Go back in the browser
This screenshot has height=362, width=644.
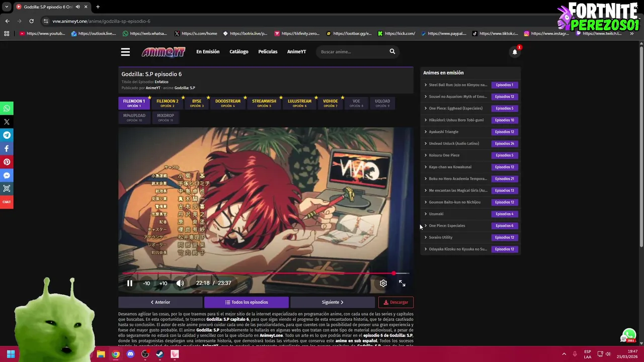tap(7, 21)
